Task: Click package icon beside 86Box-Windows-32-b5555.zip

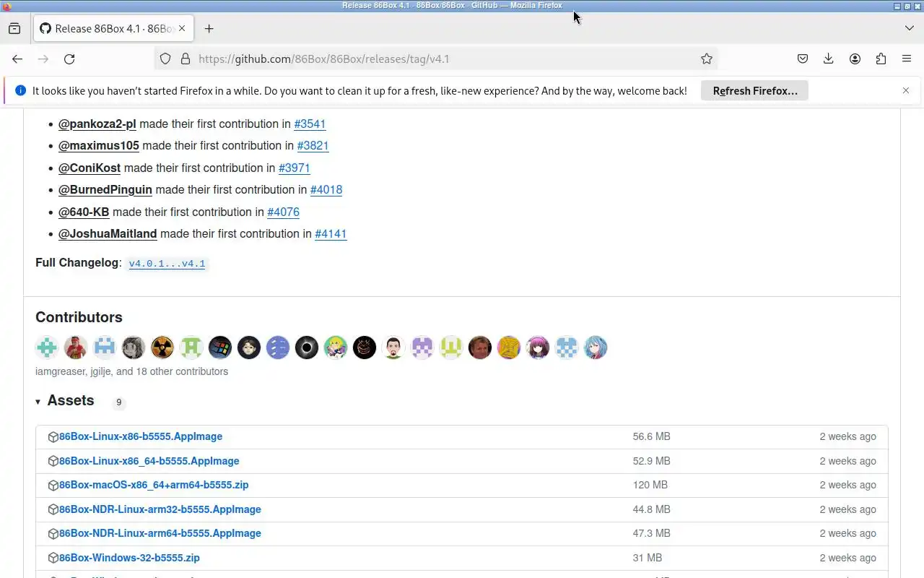Action: tap(53, 558)
